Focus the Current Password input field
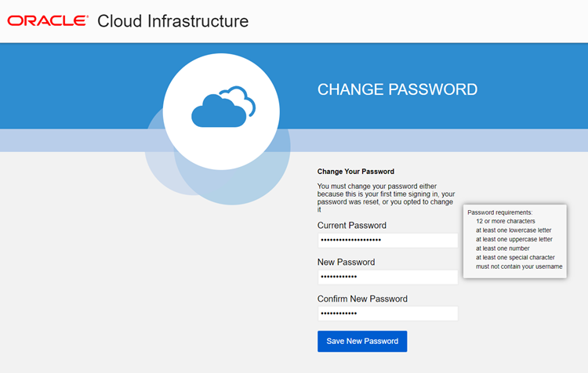Viewport: 588px width, 373px height. point(387,241)
